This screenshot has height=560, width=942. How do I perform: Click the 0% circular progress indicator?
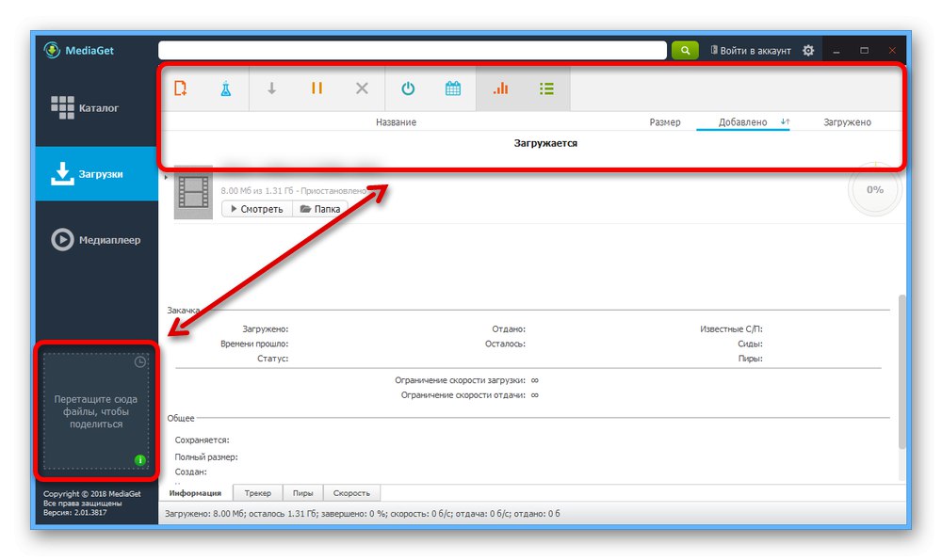click(x=875, y=190)
